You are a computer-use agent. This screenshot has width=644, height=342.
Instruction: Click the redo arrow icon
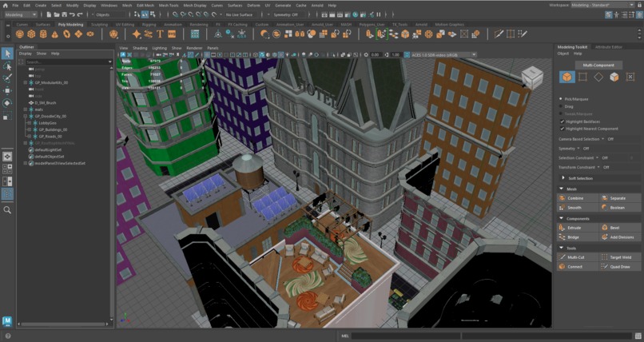(x=80, y=14)
